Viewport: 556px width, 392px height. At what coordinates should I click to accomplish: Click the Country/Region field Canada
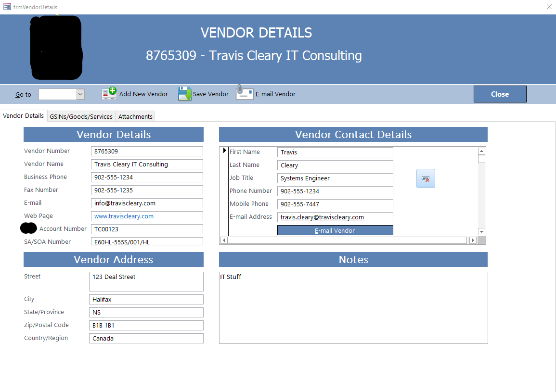146,339
